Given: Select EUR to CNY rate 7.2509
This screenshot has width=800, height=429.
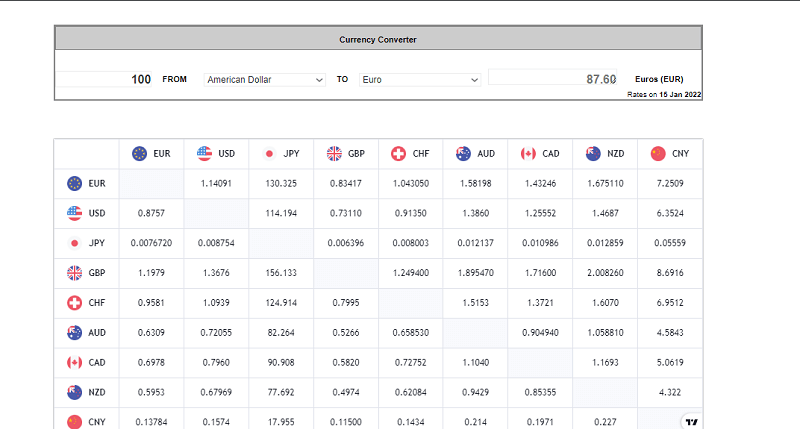Looking at the screenshot, I should point(670,183).
